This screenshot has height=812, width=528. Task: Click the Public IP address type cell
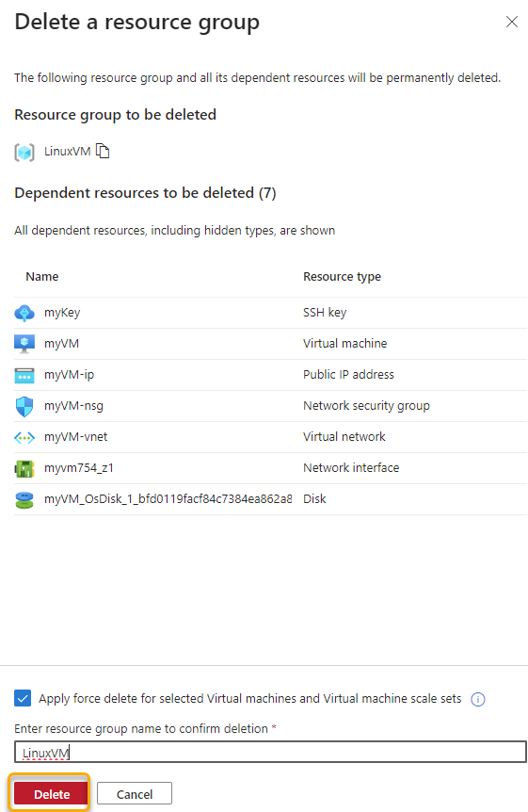point(348,374)
